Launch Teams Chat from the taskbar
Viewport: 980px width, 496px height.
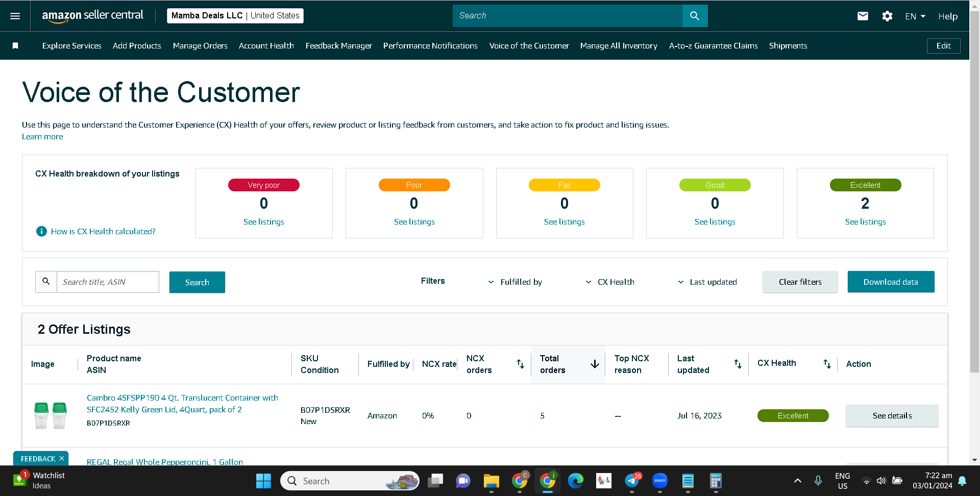[x=463, y=481]
